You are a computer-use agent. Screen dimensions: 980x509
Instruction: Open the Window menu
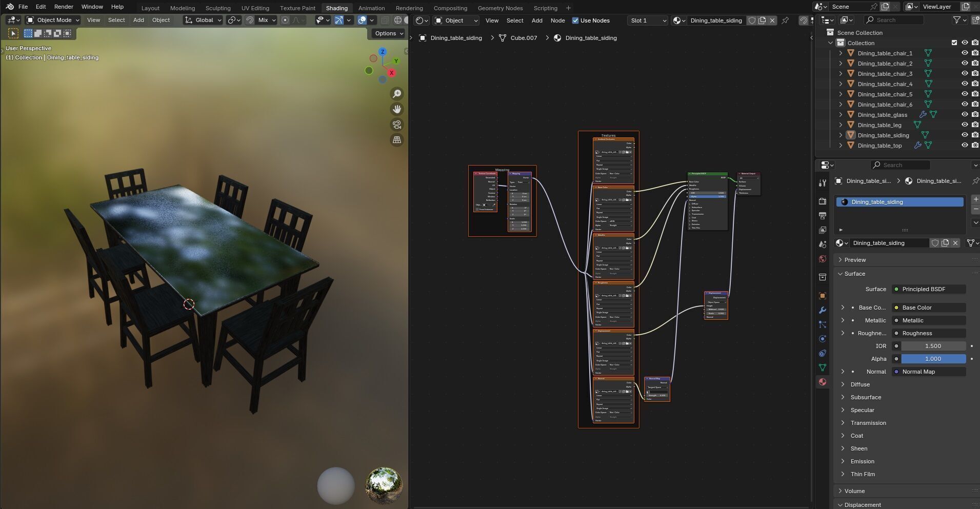[92, 7]
